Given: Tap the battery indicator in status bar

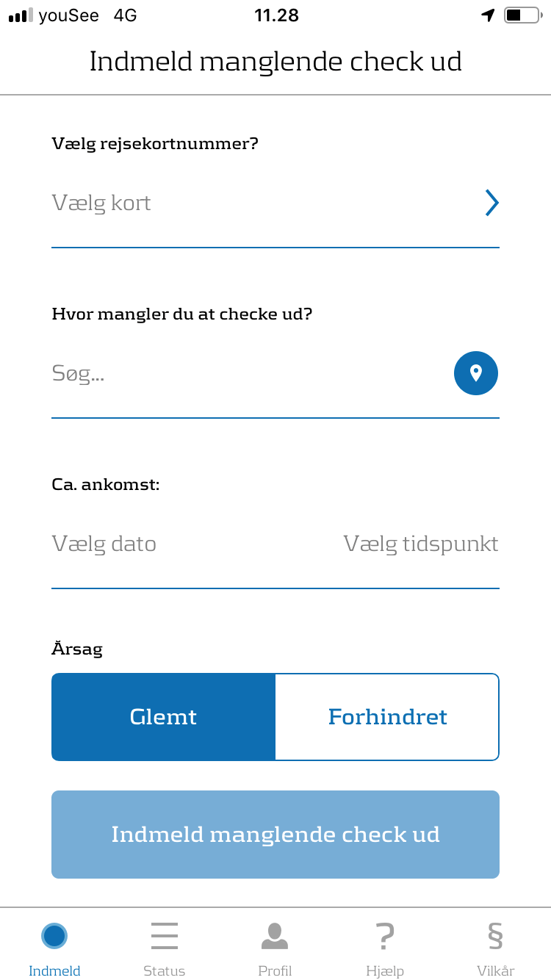Looking at the screenshot, I should click(522, 15).
